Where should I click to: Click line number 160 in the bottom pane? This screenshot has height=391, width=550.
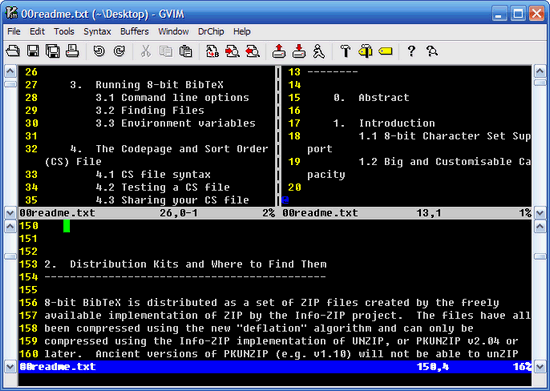click(28, 354)
